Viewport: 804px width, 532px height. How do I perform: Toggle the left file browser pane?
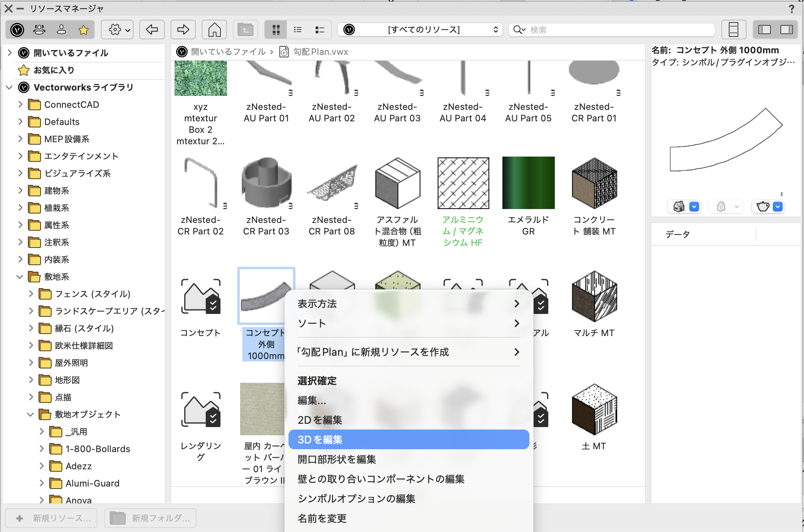click(x=765, y=30)
